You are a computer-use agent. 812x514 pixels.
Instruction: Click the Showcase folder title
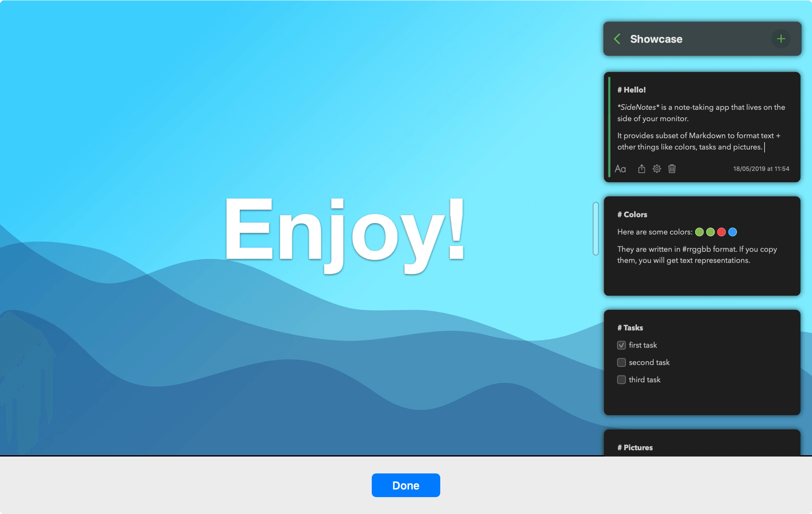[x=656, y=39]
